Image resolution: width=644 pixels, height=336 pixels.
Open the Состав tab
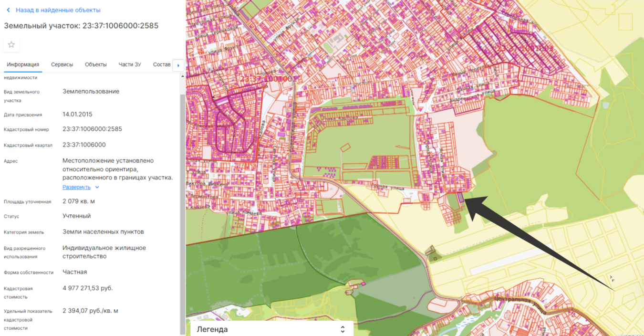click(x=162, y=64)
